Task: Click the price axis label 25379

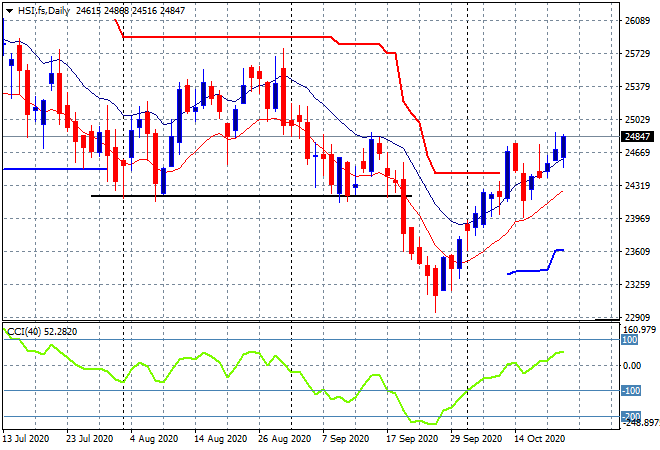Action: (637, 87)
